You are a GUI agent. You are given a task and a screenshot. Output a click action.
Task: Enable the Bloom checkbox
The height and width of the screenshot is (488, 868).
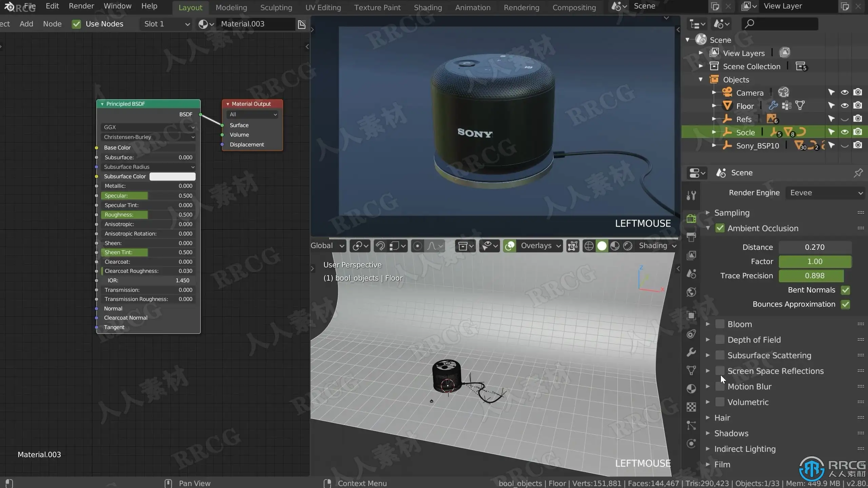(x=720, y=324)
